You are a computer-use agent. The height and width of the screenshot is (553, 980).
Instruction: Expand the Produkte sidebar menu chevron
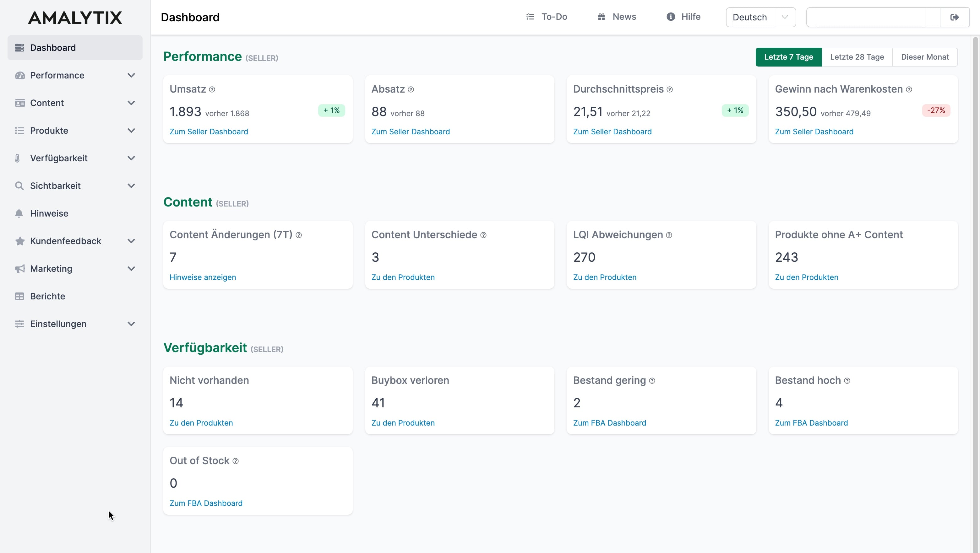point(131,130)
